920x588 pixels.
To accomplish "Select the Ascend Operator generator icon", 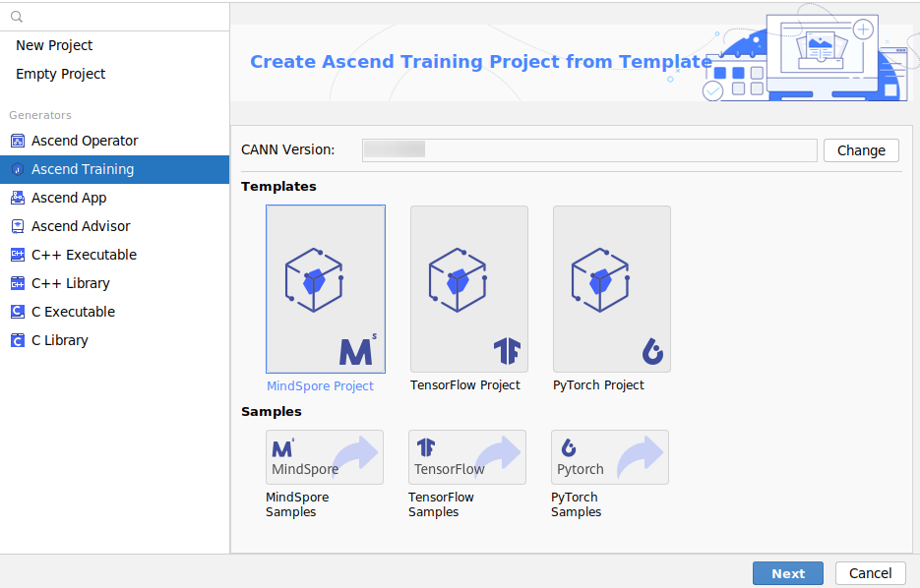I will (x=18, y=141).
